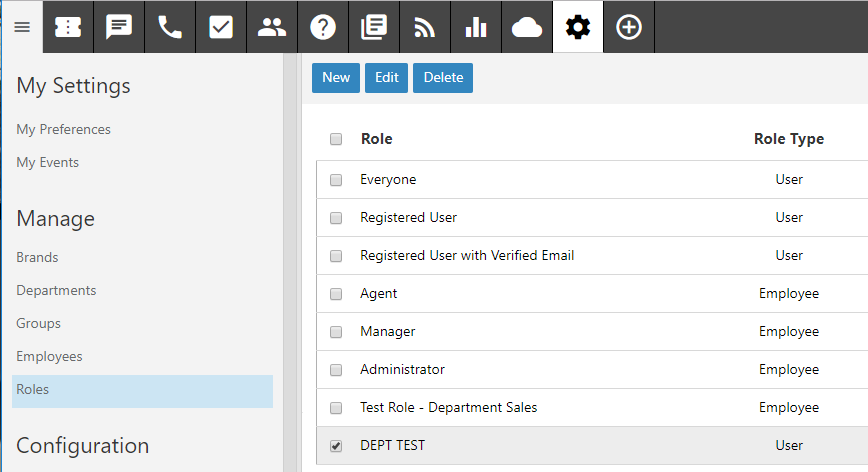Uncheck the DEPT TEST role checkbox
This screenshot has width=868, height=472.
(x=336, y=445)
